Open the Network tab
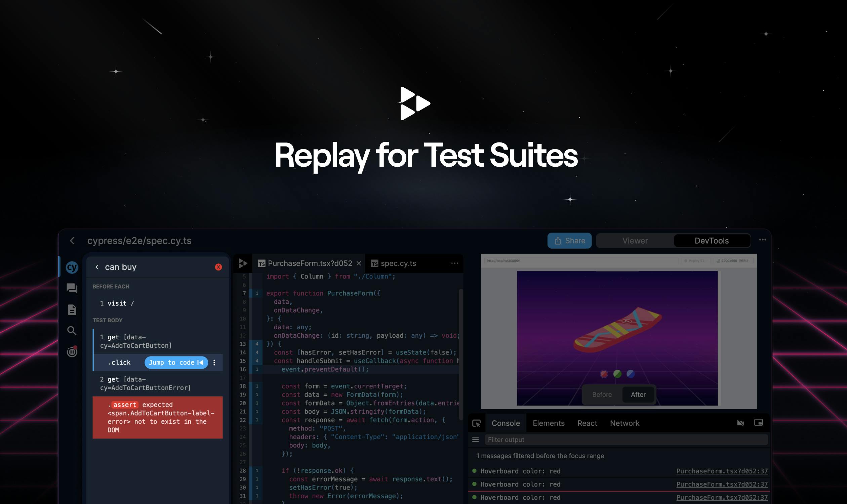Image resolution: width=847 pixels, height=504 pixels. click(624, 423)
